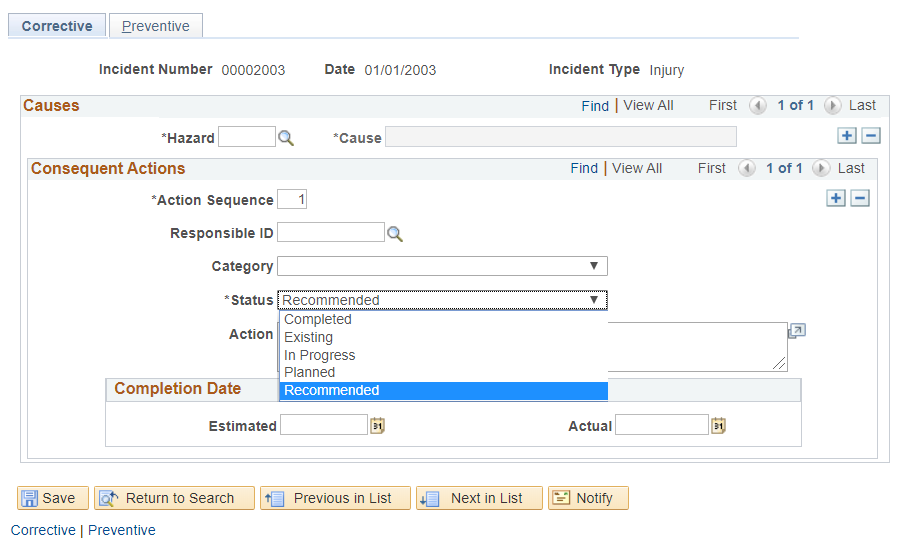Go to Previous in List
Image resolution: width=906 pixels, height=550 pixels.
coord(335,498)
